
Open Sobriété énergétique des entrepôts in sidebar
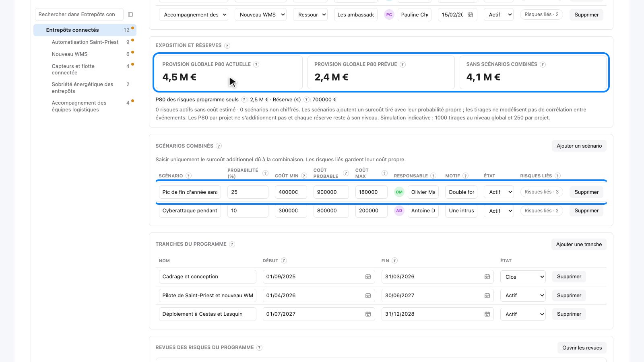85,88
